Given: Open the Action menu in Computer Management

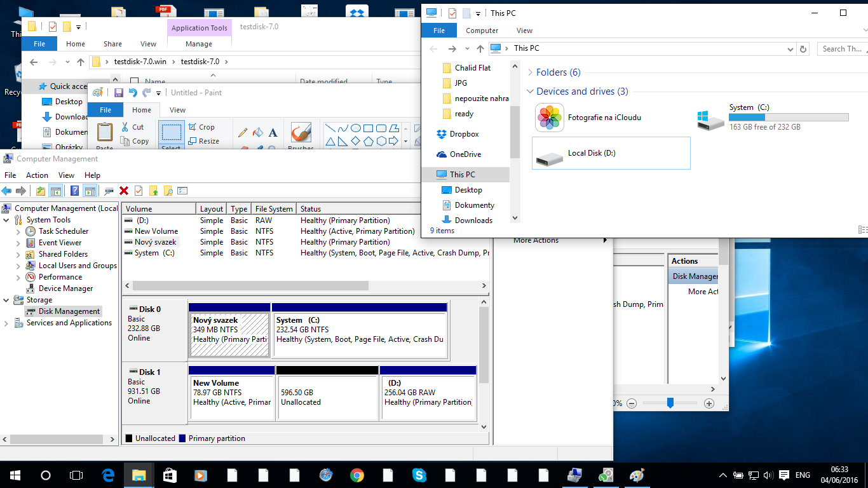Looking at the screenshot, I should tap(37, 175).
